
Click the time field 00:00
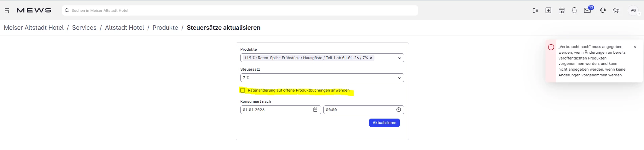[364, 110]
